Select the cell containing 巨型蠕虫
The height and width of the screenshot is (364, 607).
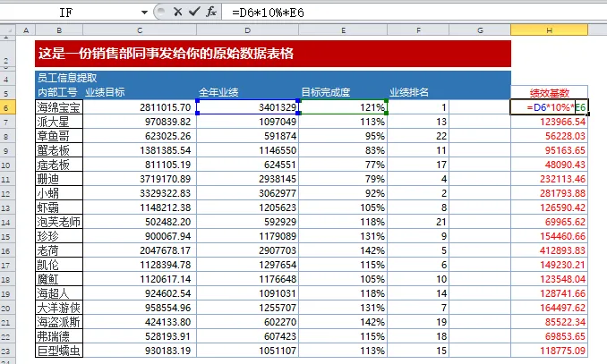point(59,351)
